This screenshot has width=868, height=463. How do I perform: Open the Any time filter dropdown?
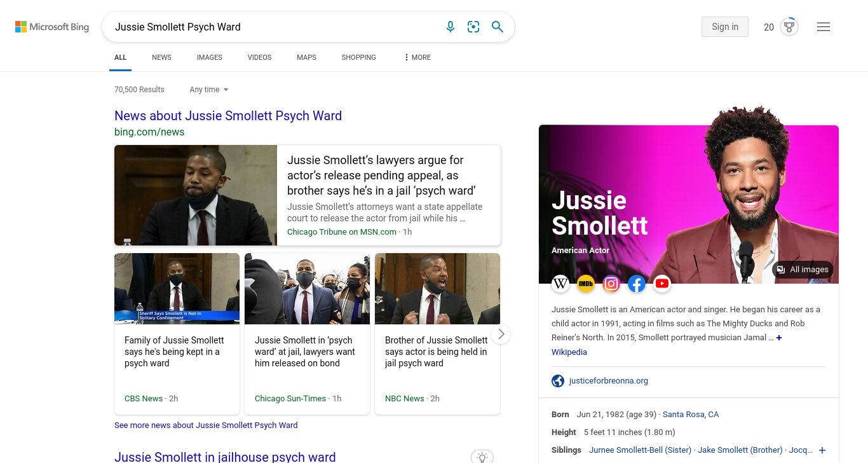[x=209, y=90]
